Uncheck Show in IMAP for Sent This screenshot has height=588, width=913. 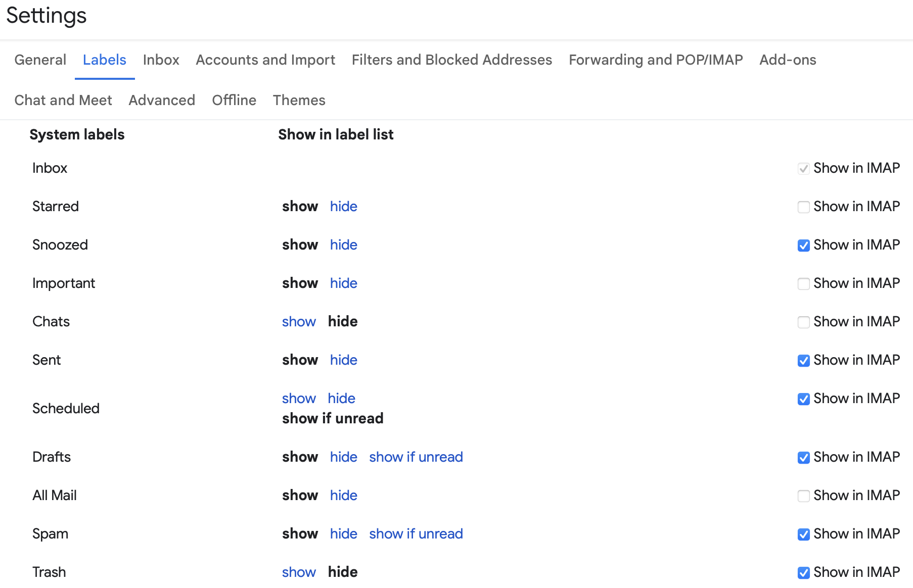(804, 360)
